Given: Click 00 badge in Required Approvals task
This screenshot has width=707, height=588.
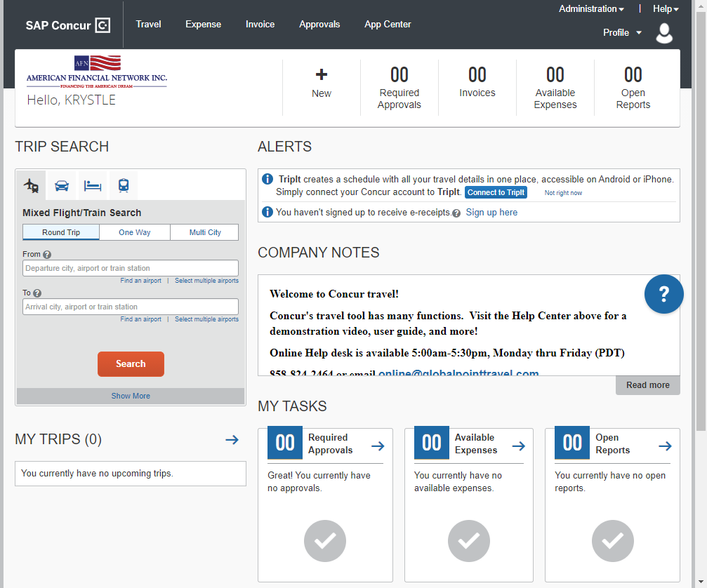Looking at the screenshot, I should point(285,443).
